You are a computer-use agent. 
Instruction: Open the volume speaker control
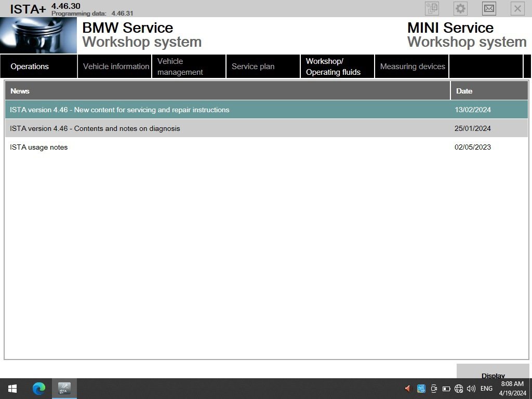(471, 389)
